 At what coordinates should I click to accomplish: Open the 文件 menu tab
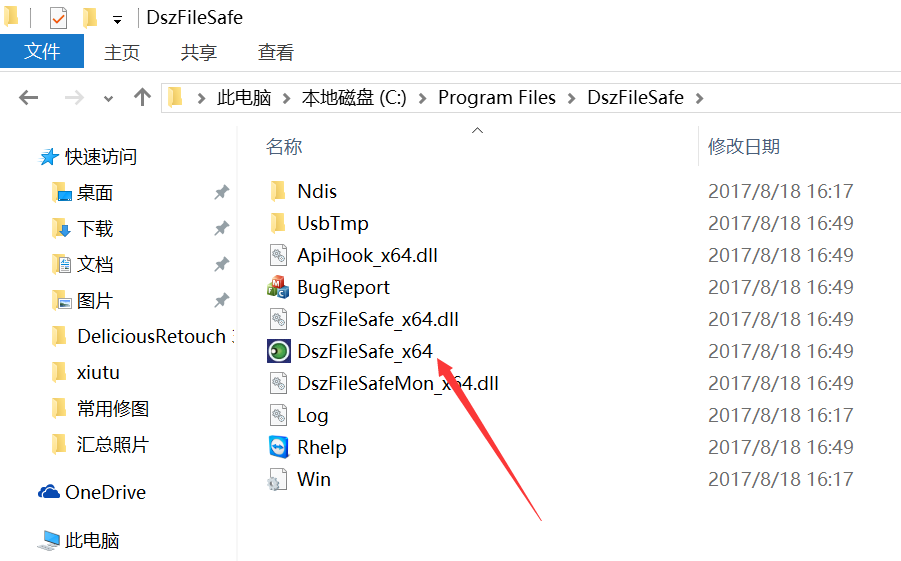coord(42,52)
